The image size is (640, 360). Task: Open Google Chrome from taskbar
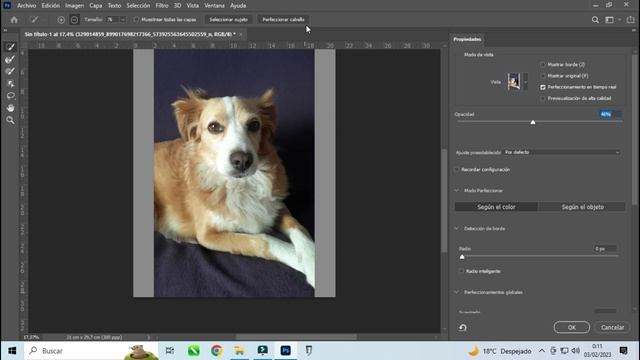217,351
